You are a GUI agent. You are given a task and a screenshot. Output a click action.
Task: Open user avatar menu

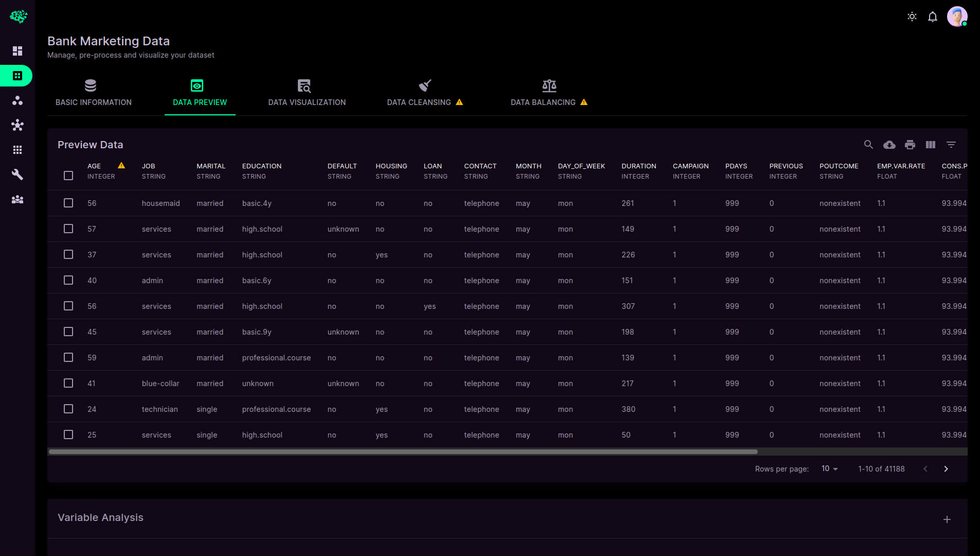point(957,16)
